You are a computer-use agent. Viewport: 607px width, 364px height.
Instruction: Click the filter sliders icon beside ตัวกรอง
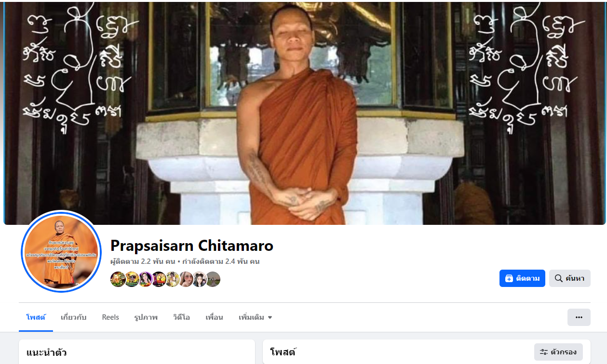(544, 352)
